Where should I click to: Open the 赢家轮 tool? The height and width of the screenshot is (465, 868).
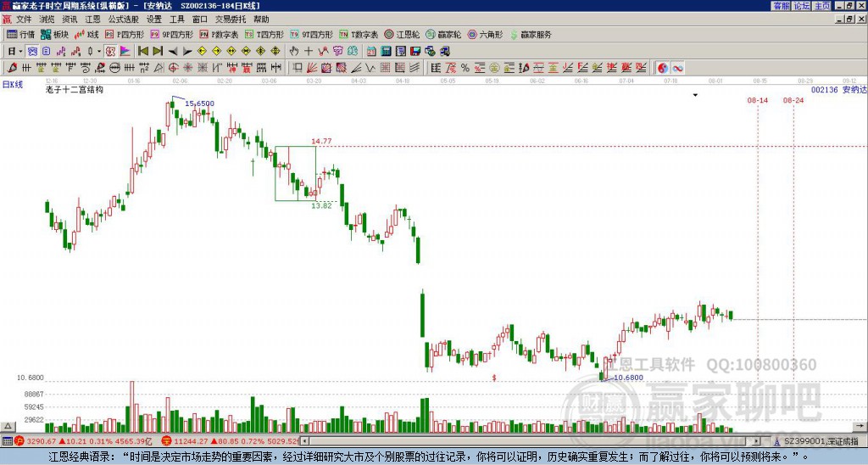(443, 34)
